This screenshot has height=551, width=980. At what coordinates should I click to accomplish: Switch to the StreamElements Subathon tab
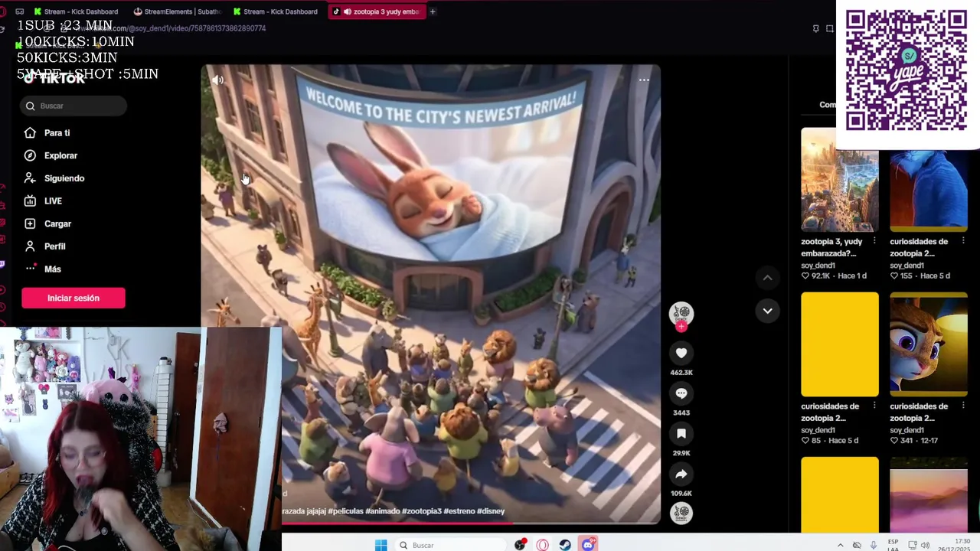(177, 11)
